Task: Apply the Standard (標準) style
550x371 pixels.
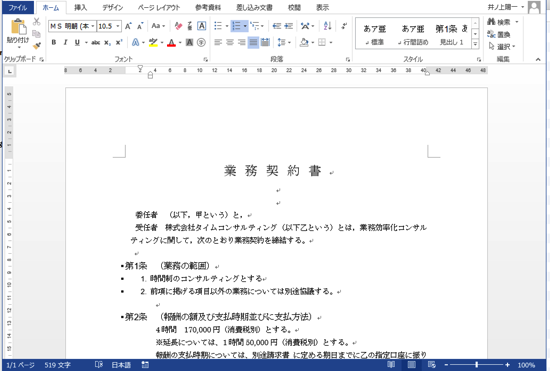Action: pos(375,34)
